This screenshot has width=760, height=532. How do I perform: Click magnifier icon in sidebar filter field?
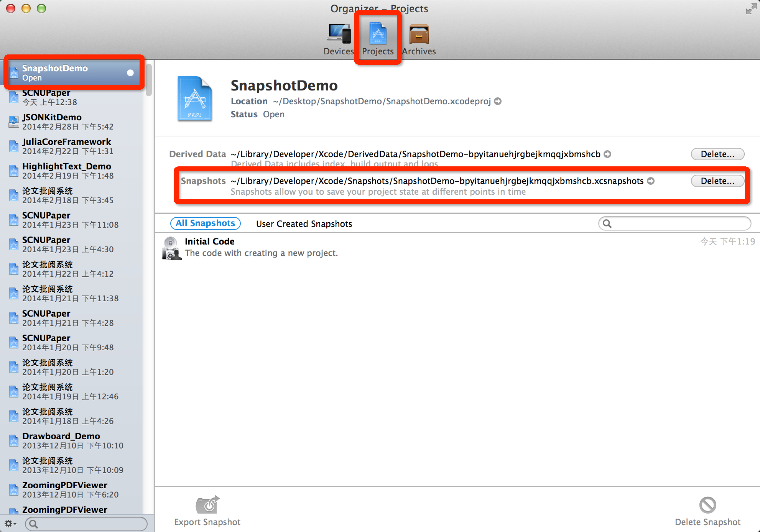34,524
